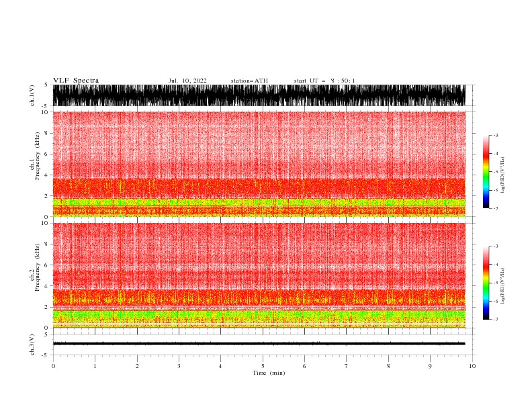Screen dimensions: 532x411
Task: Select the ch.1 "Frequency (kHz)" axis label
Action: click(38, 156)
